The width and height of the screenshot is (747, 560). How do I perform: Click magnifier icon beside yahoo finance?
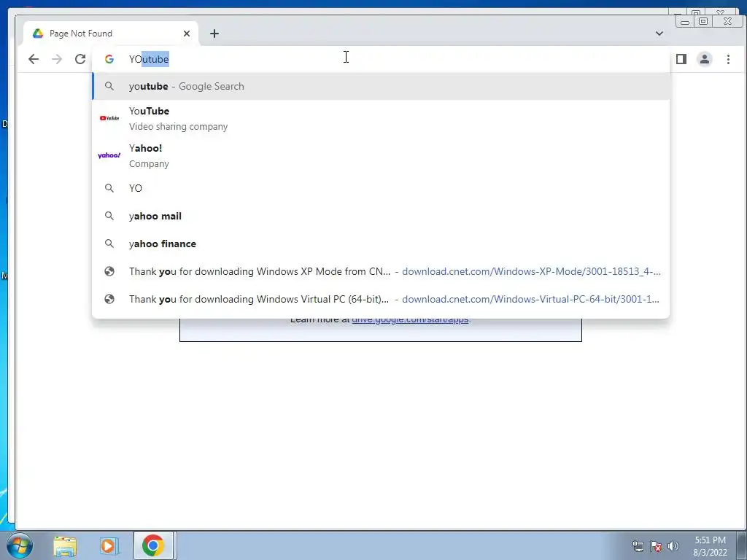pyautogui.click(x=109, y=244)
